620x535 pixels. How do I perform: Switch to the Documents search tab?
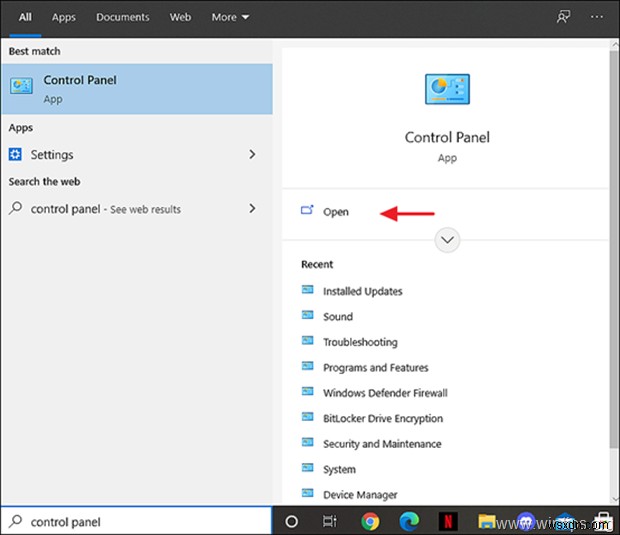tap(123, 17)
